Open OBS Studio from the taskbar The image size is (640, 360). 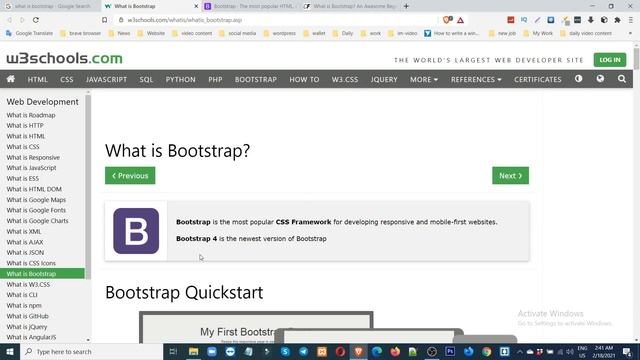pyautogui.click(x=431, y=351)
